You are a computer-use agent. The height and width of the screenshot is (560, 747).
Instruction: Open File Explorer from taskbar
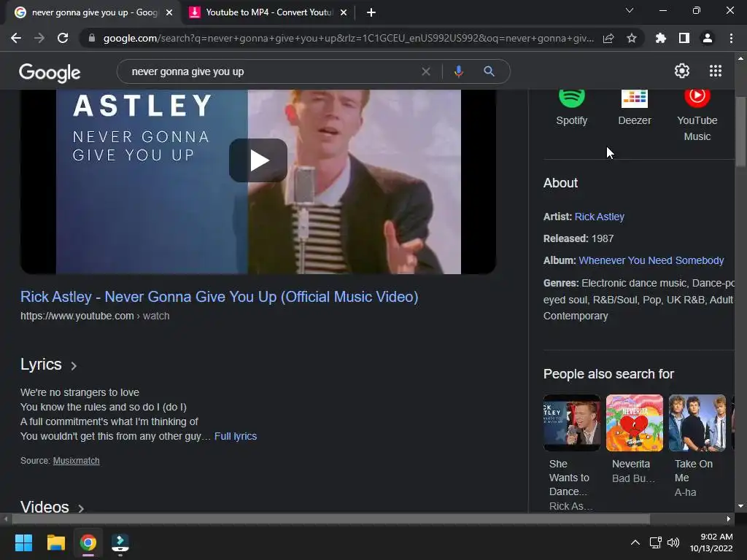coord(55,542)
